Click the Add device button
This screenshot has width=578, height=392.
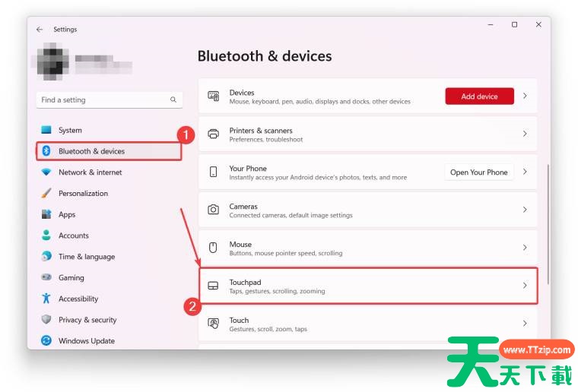pos(479,96)
